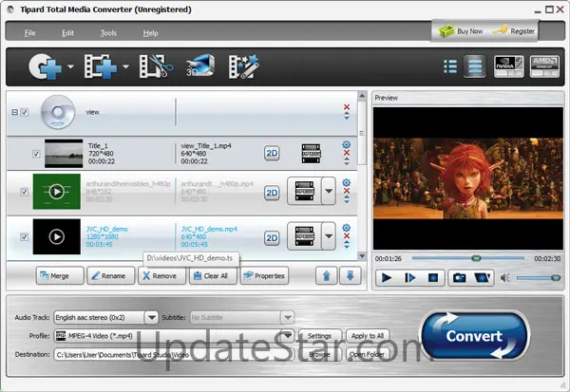This screenshot has height=392, width=570.
Task: Uncheck the JVC_HD_demo checkbox
Action: coord(24,237)
